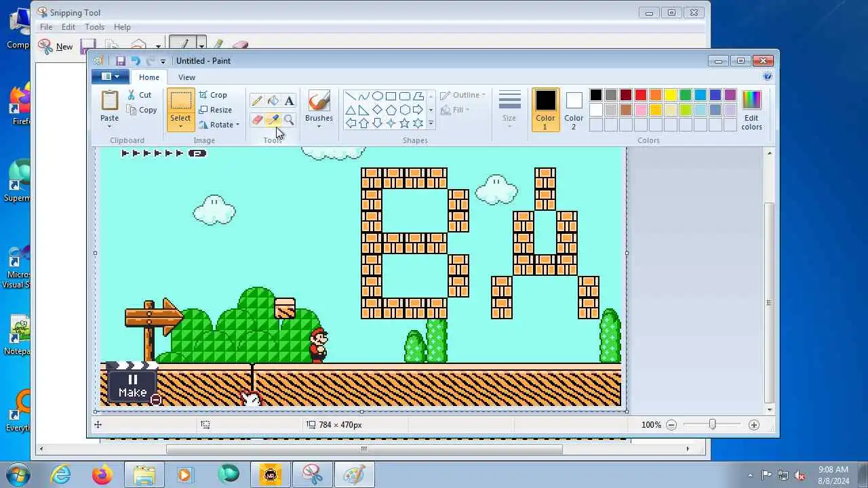Click Edit colors button

(751, 110)
